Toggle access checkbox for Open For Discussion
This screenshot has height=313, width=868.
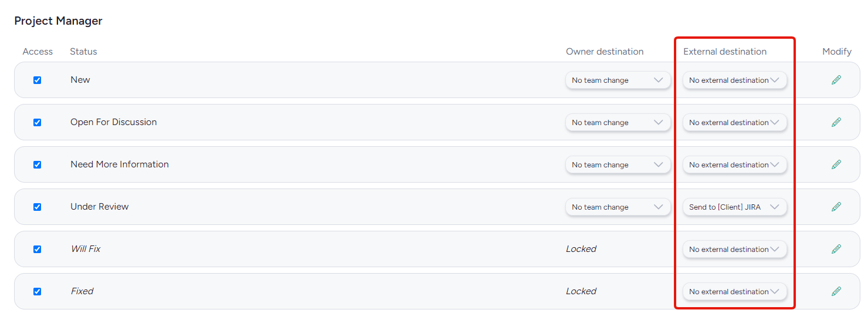pyautogui.click(x=38, y=122)
